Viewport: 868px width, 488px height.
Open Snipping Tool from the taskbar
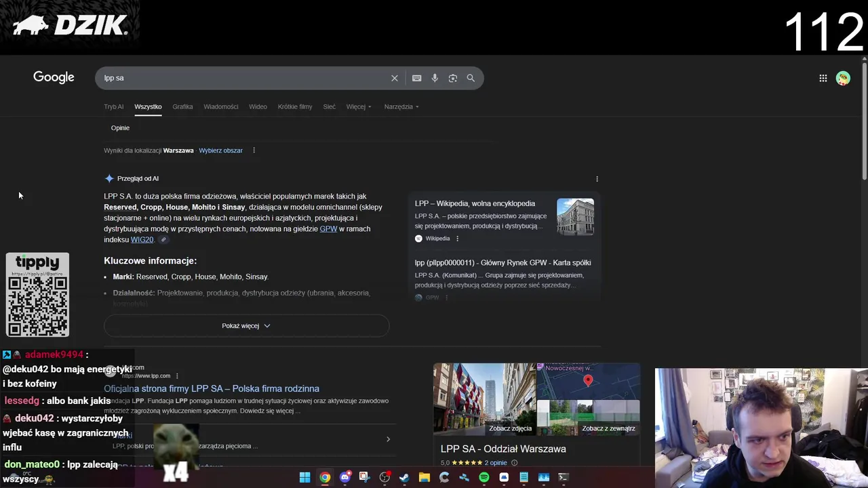tap(364, 477)
